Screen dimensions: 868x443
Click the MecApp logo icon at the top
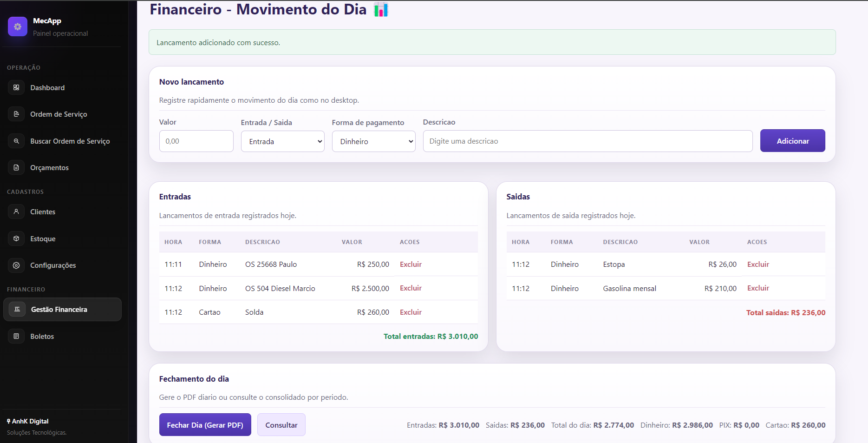pos(17,26)
